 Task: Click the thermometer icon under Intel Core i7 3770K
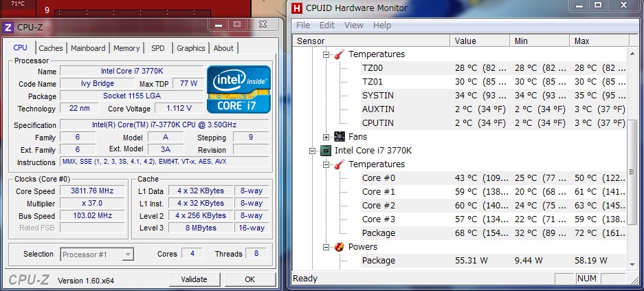[340, 164]
